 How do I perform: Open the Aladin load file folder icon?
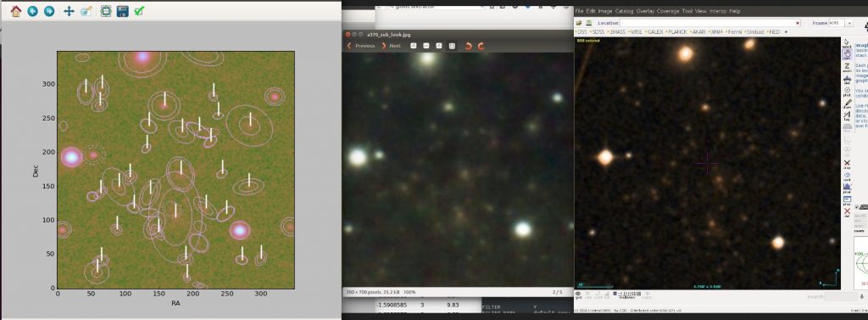[x=579, y=23]
